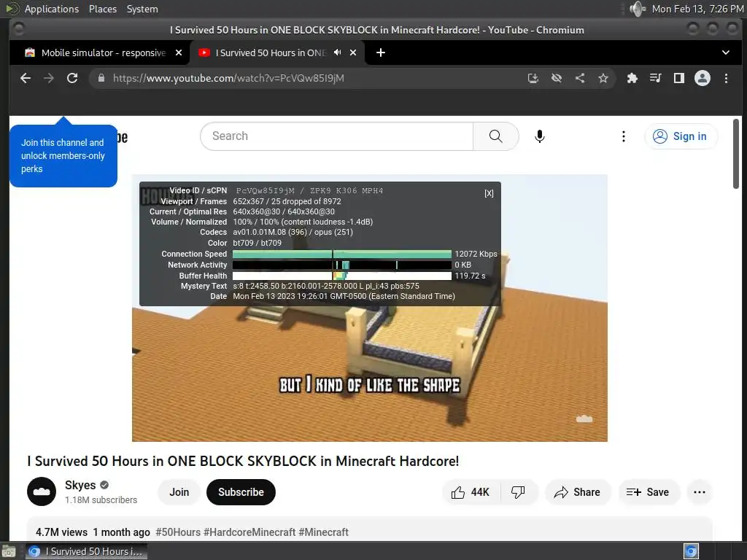Screen dimensions: 747x560
Task: Open the media controls toolbar icon
Action: (656, 78)
